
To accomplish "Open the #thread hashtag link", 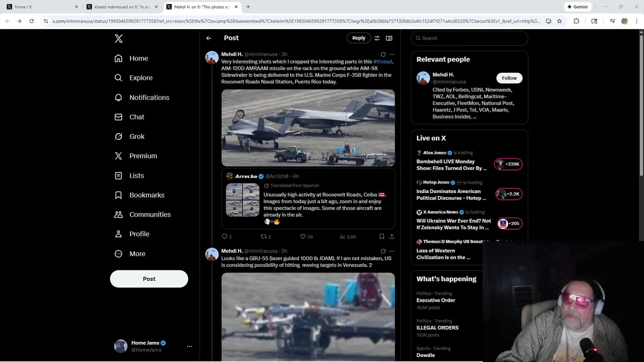I will point(382,61).
